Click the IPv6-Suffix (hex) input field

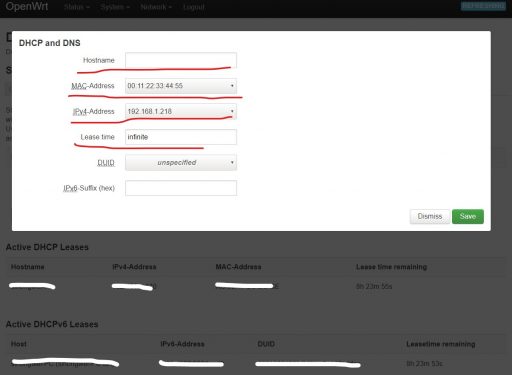coord(181,188)
